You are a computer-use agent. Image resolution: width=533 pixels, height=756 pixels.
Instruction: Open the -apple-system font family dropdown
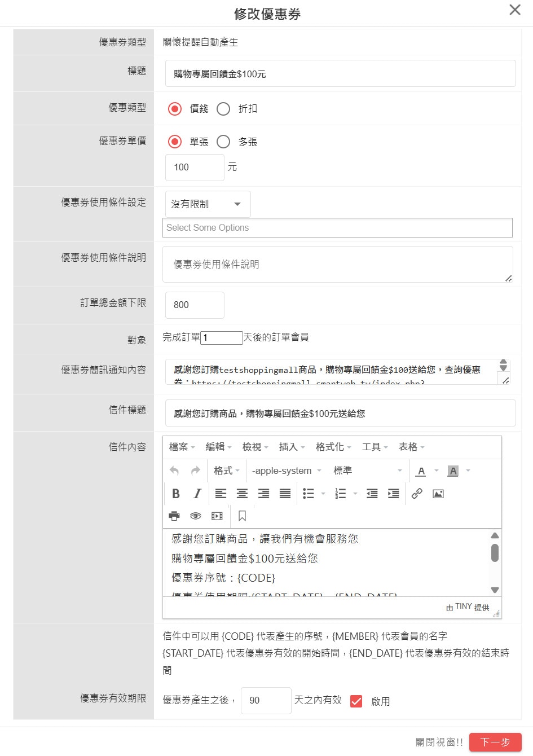286,471
